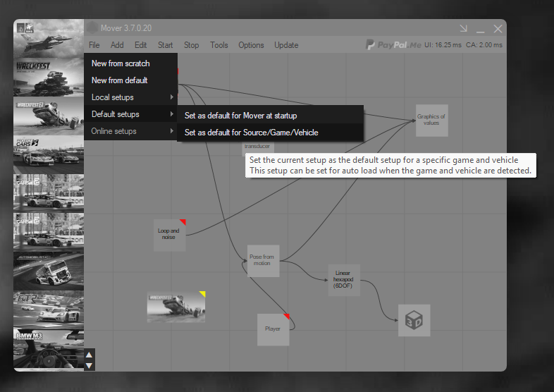This screenshot has height=392, width=554.
Task: Select the BMW M3 game thumbnail
Action: pos(49,345)
